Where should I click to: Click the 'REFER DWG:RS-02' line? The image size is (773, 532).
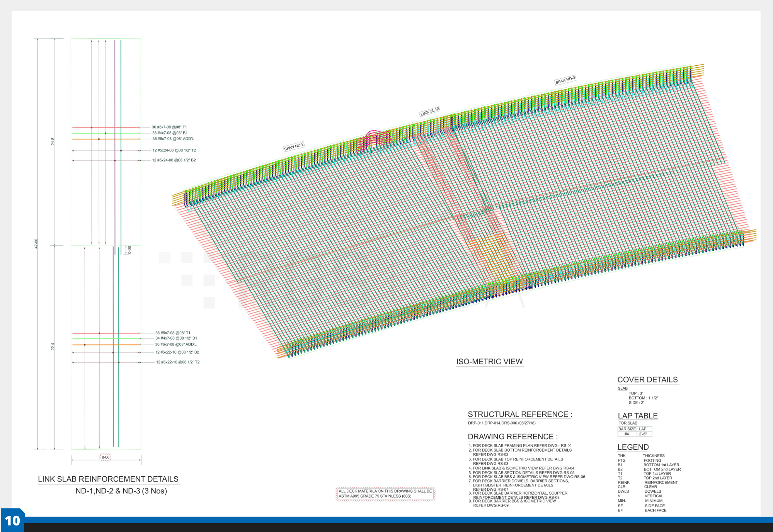[x=490, y=455]
